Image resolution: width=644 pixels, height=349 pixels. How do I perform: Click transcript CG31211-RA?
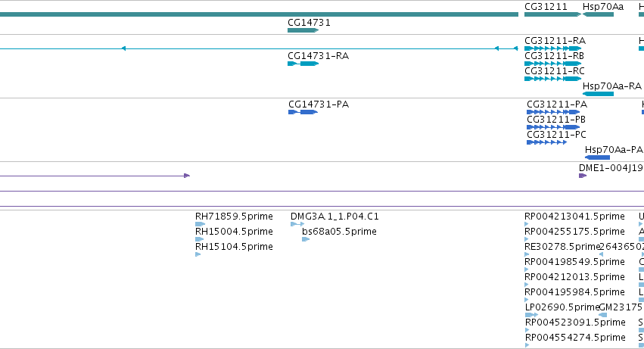click(x=553, y=48)
